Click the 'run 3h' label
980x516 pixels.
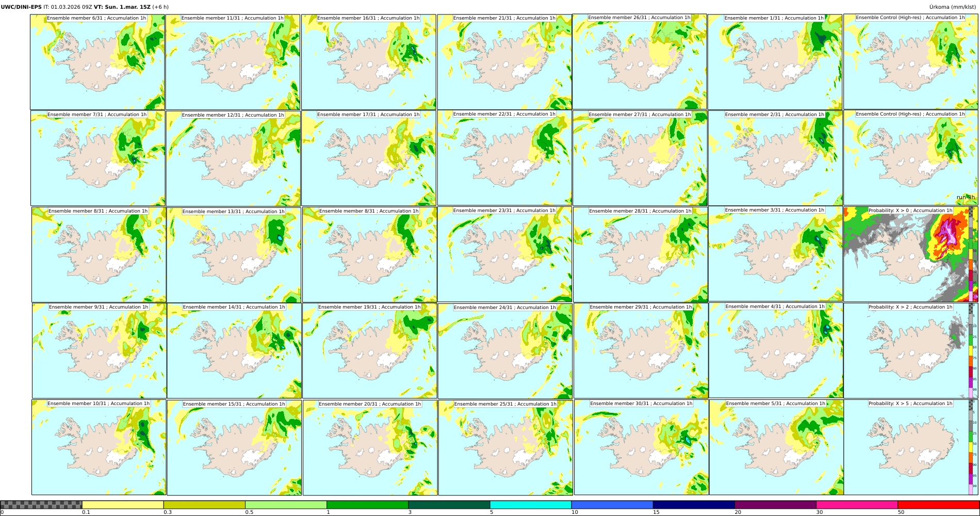tap(966, 197)
